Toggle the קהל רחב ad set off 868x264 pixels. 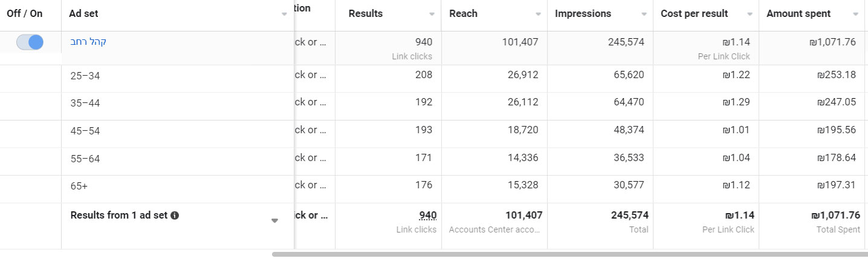tap(30, 42)
